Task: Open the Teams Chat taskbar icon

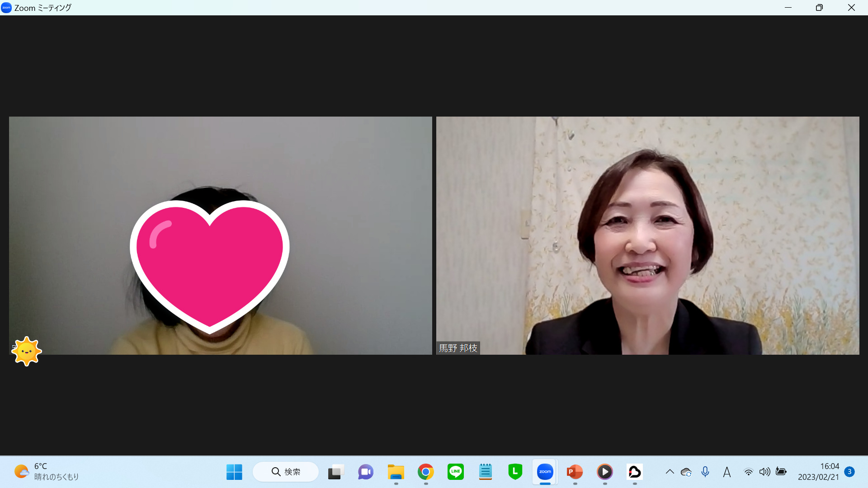Action: click(x=365, y=472)
